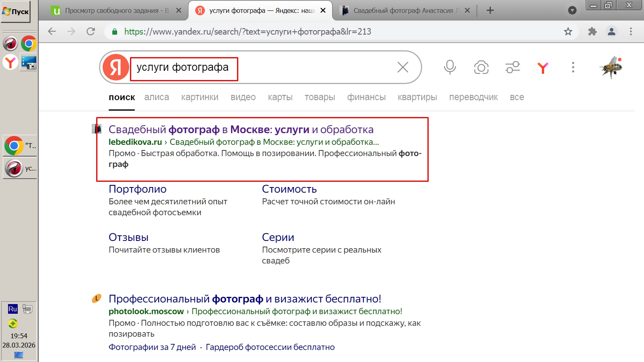Image resolution: width=644 pixels, height=362 pixels.
Task: Open search settings sliders icon
Action: (512, 67)
